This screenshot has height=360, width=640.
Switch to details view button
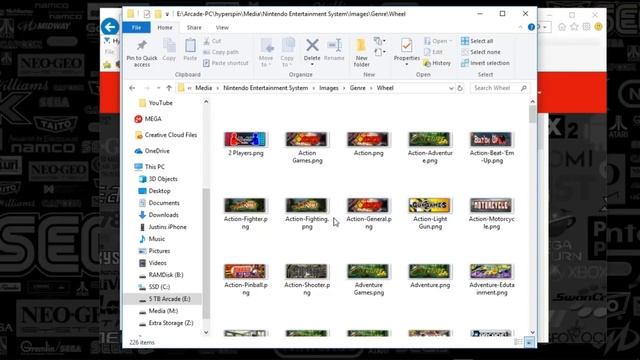point(518,342)
